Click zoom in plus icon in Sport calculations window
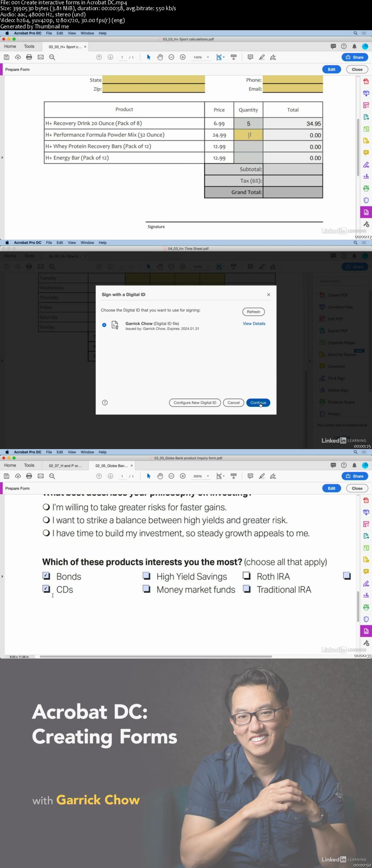 (183, 57)
